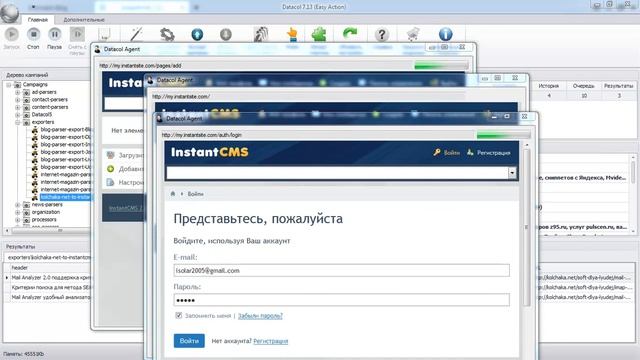
Task: Click the icon of the highlighted kolchaka-net campaign
Action: [x=35, y=197]
